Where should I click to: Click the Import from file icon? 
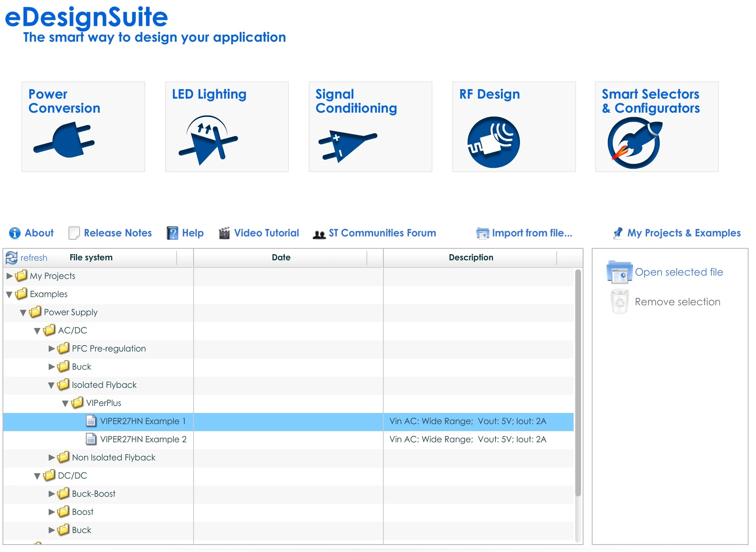point(482,234)
